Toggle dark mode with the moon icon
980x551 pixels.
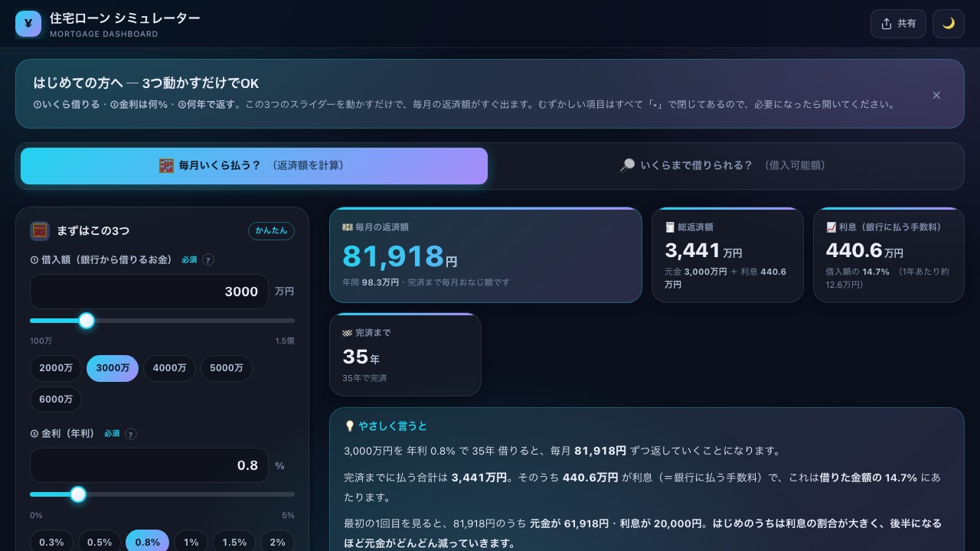tap(949, 24)
